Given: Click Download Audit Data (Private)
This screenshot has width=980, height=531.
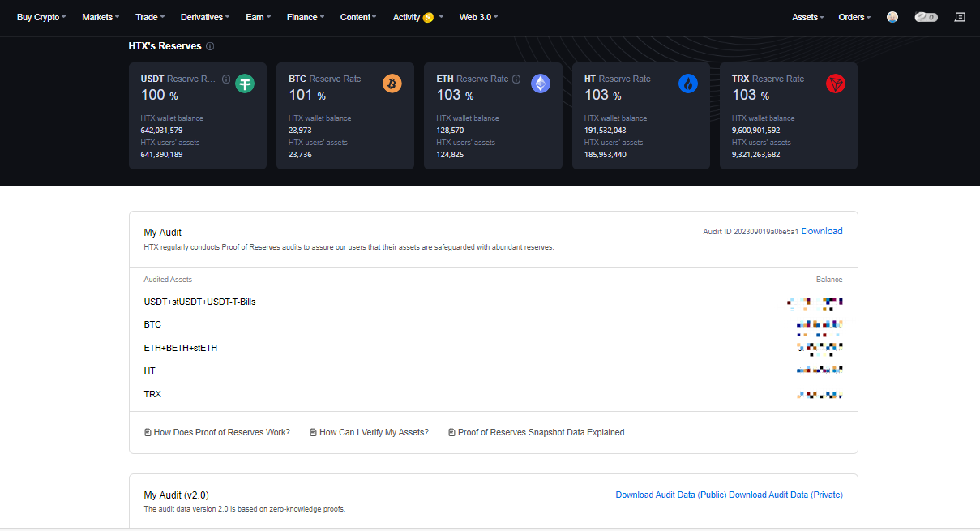Looking at the screenshot, I should tap(785, 495).
